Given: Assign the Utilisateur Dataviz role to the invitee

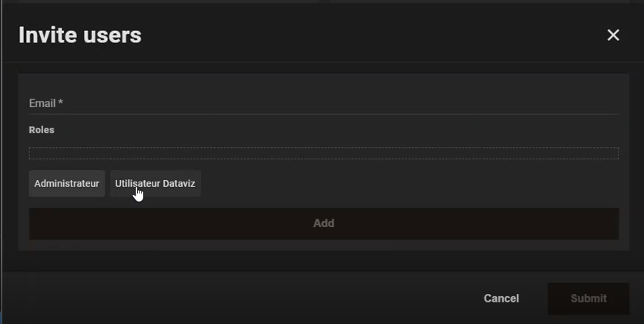Looking at the screenshot, I should 156,183.
